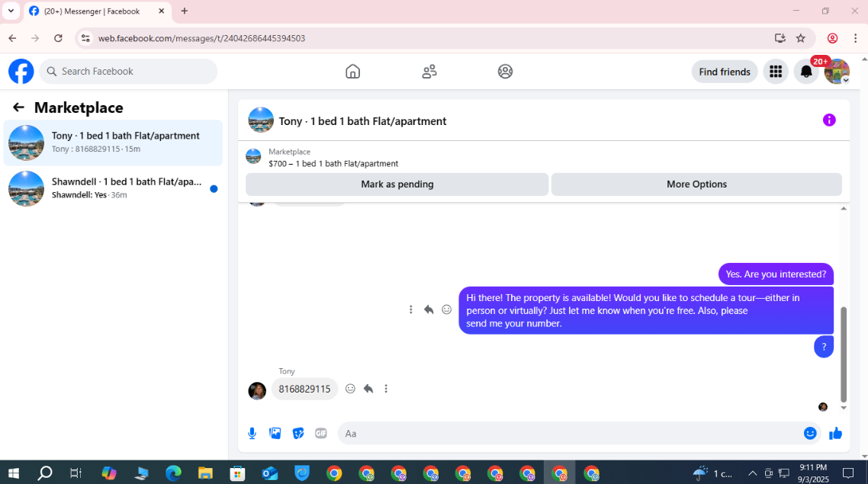Screen dimensions: 868x484
Task: Click the '?' message bubble
Action: pyautogui.click(x=824, y=347)
